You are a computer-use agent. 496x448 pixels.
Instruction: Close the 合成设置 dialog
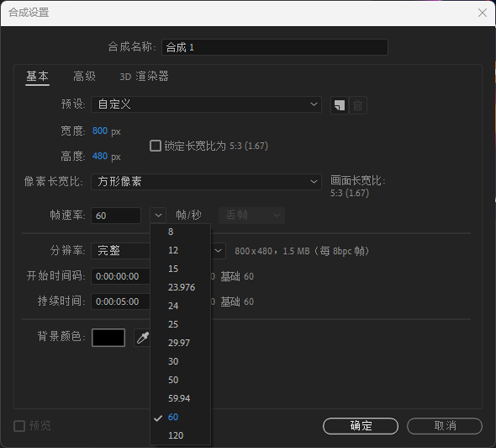point(482,13)
